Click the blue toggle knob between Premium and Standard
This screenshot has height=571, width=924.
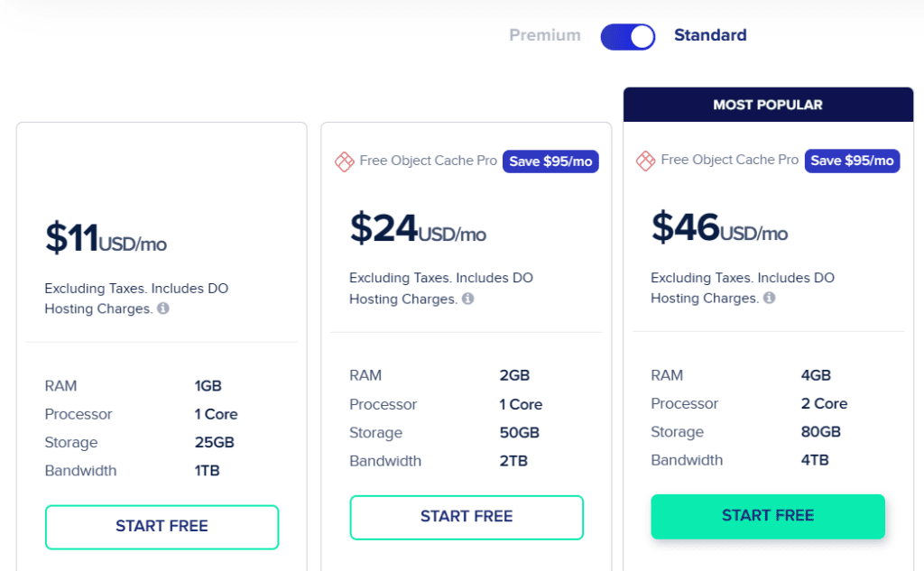click(x=641, y=35)
